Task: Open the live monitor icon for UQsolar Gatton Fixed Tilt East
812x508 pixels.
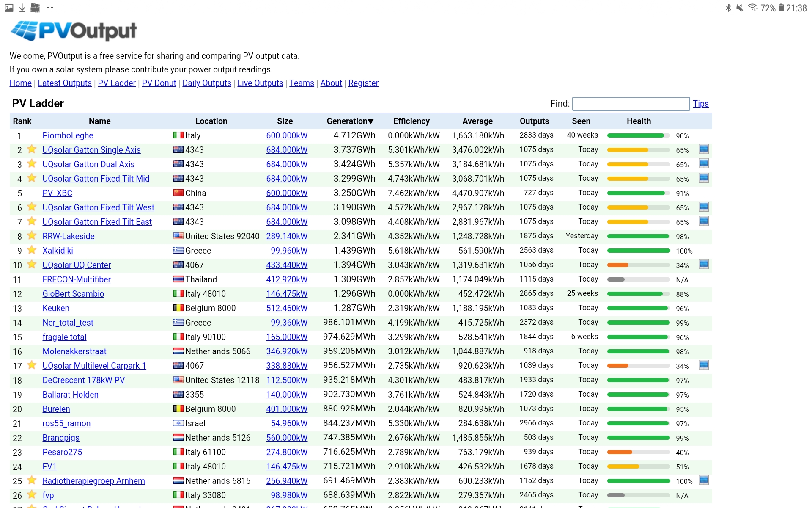Action: pos(704,221)
